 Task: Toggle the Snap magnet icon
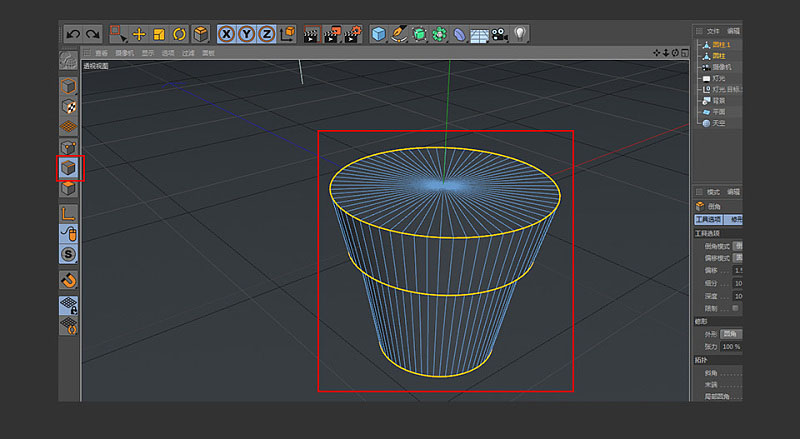[68, 281]
